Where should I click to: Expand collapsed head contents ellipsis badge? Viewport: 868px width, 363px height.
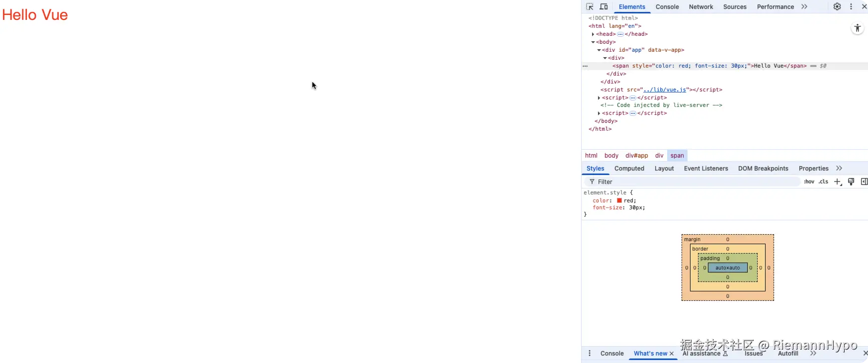[620, 34]
